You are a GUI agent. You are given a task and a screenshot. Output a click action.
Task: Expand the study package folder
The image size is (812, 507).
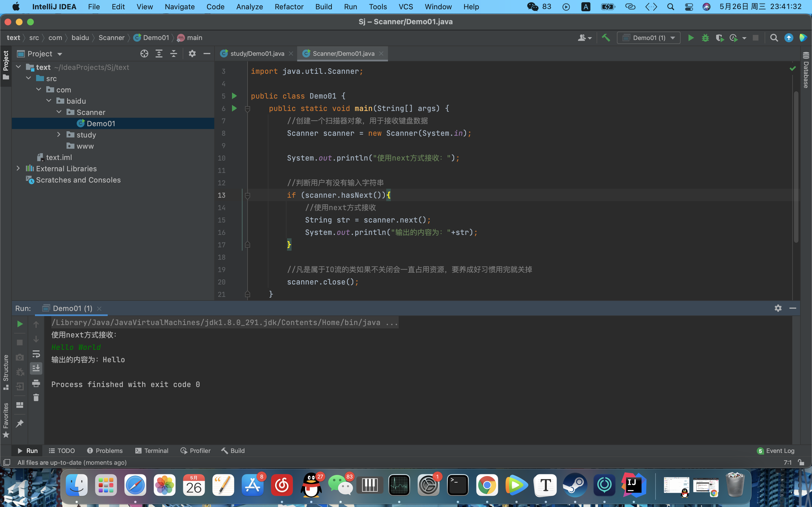59,135
